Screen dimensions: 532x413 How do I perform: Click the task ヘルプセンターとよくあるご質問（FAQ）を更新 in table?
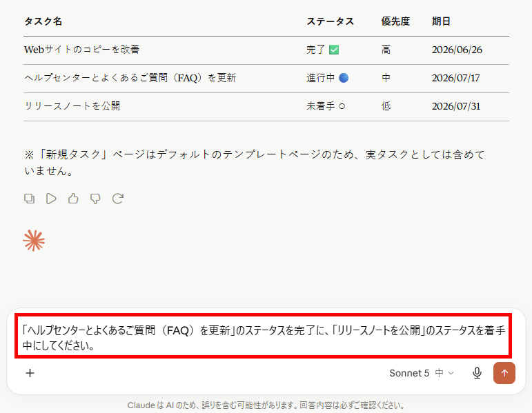click(130, 78)
